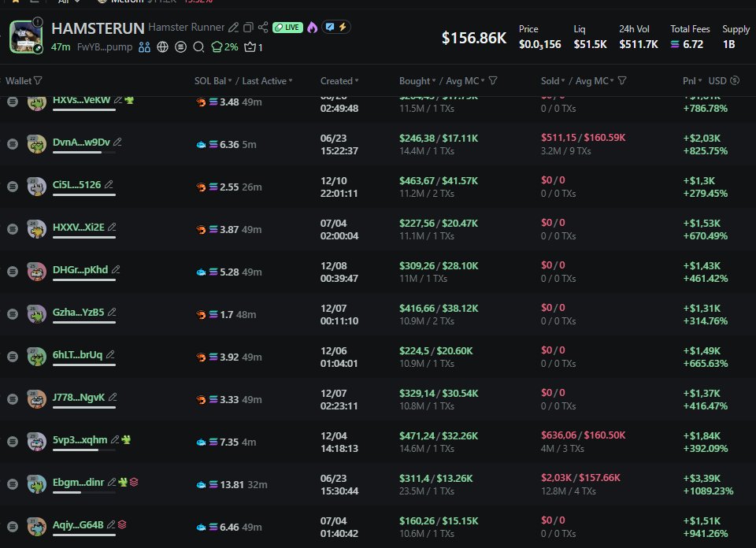Click the holding bar under 5vp3...xqhm

click(x=84, y=450)
